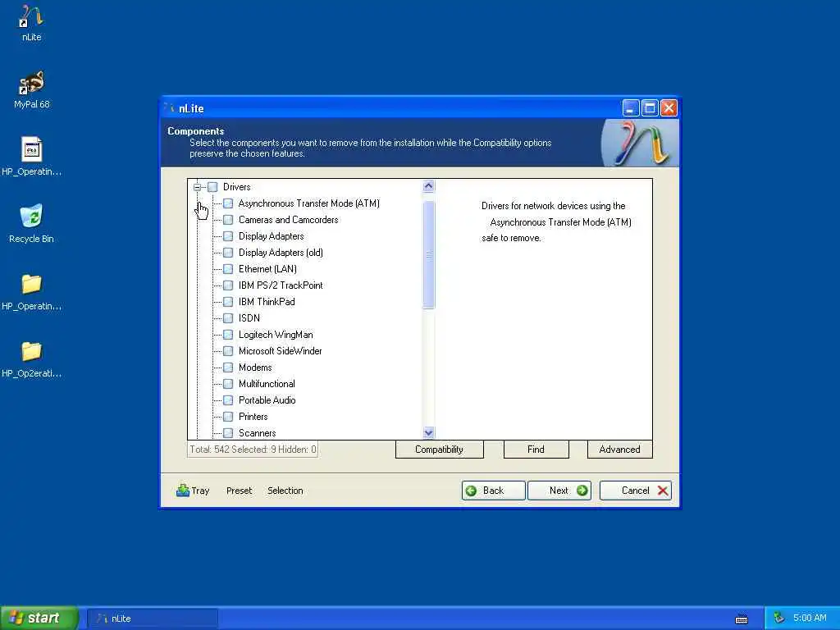Select the Display Adapters (old) row label
The height and width of the screenshot is (630, 840).
(x=281, y=253)
